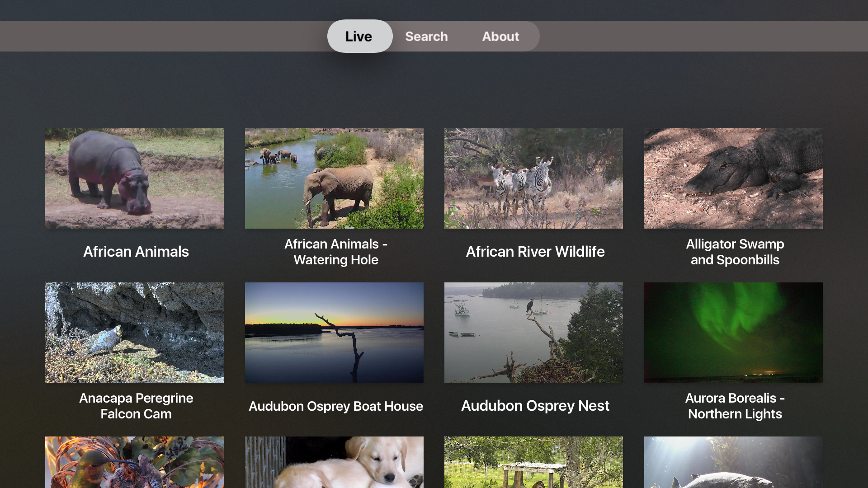
Task: Click the 'Anacapa Peregrine Falcon Cam' title
Action: [x=136, y=406]
